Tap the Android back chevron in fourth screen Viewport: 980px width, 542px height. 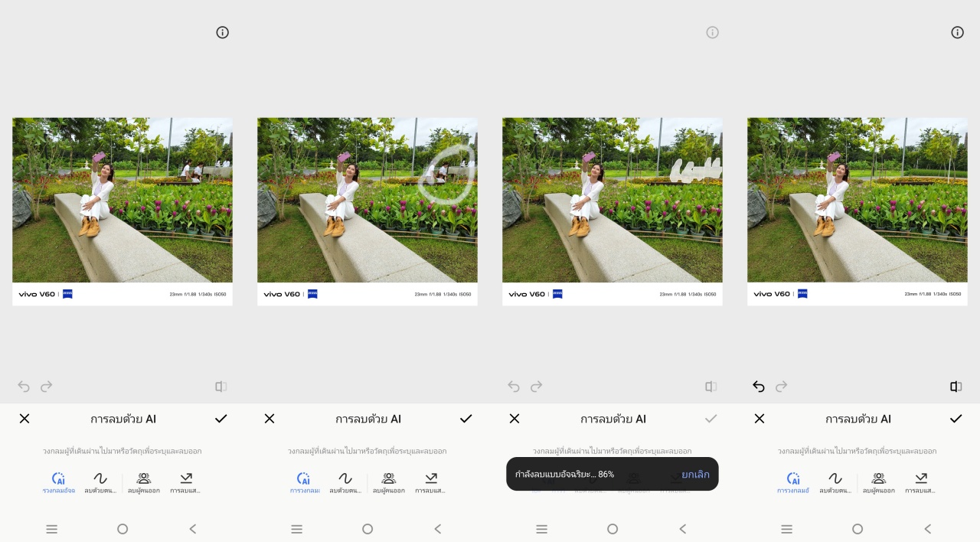[928, 529]
